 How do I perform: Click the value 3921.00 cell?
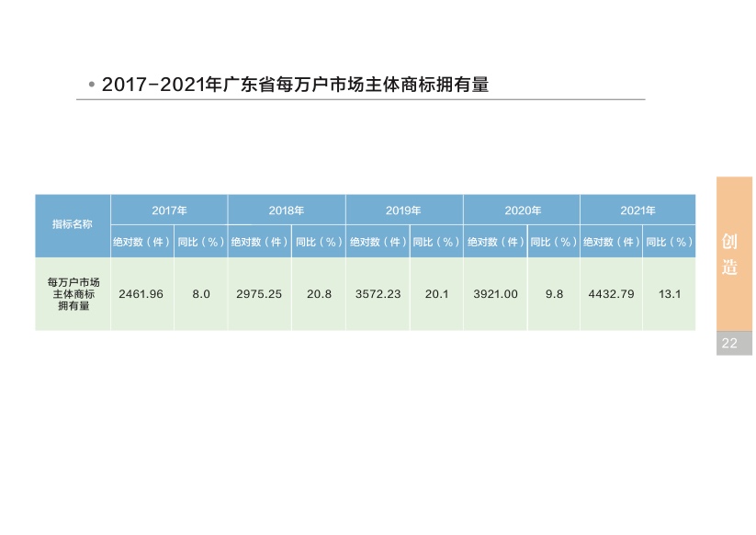point(495,294)
